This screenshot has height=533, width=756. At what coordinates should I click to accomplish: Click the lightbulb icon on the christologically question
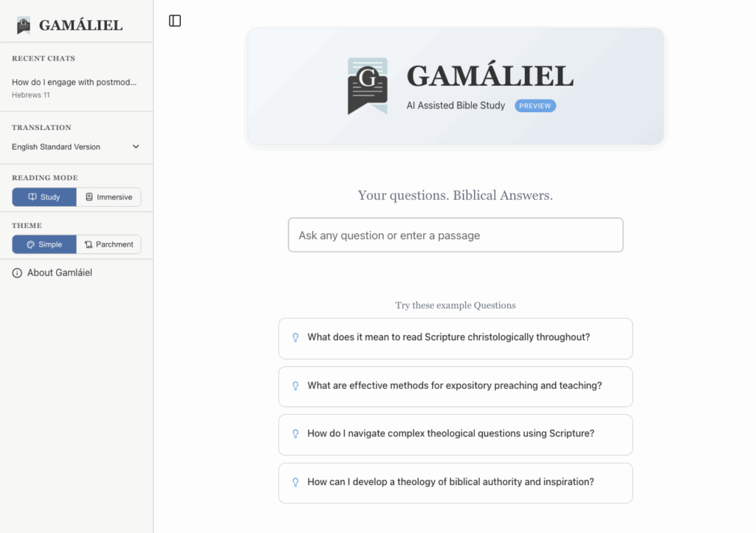click(295, 337)
